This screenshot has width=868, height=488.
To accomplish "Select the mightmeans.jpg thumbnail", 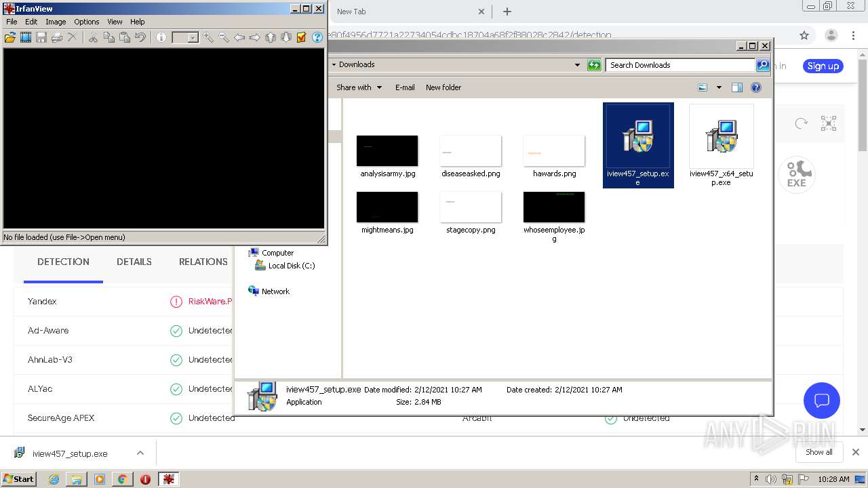I will tap(387, 207).
